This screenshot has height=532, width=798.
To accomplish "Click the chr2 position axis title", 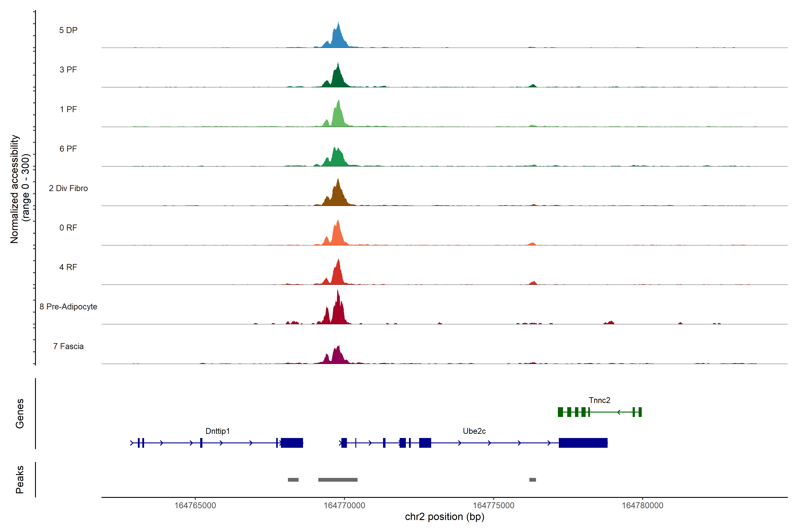I will click(x=444, y=517).
